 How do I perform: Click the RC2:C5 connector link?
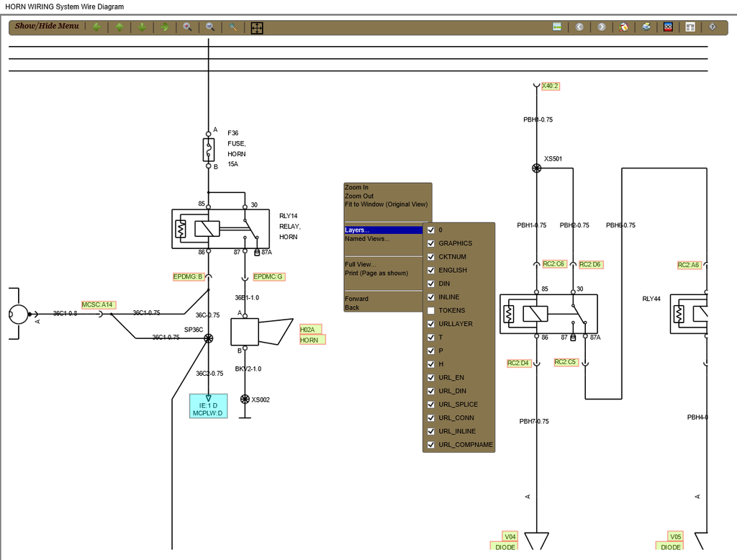coord(566,362)
